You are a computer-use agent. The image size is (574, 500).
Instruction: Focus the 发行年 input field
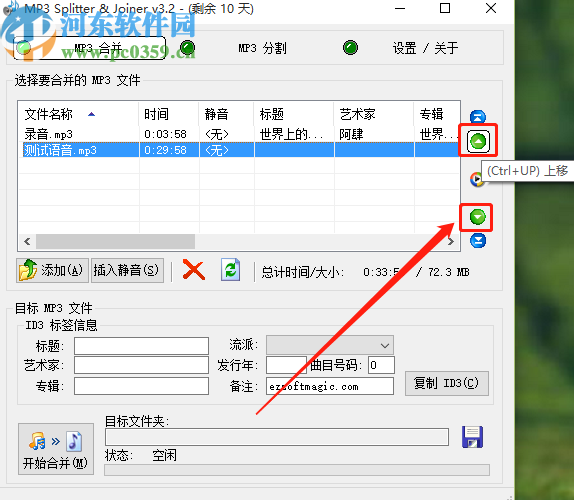coord(286,365)
